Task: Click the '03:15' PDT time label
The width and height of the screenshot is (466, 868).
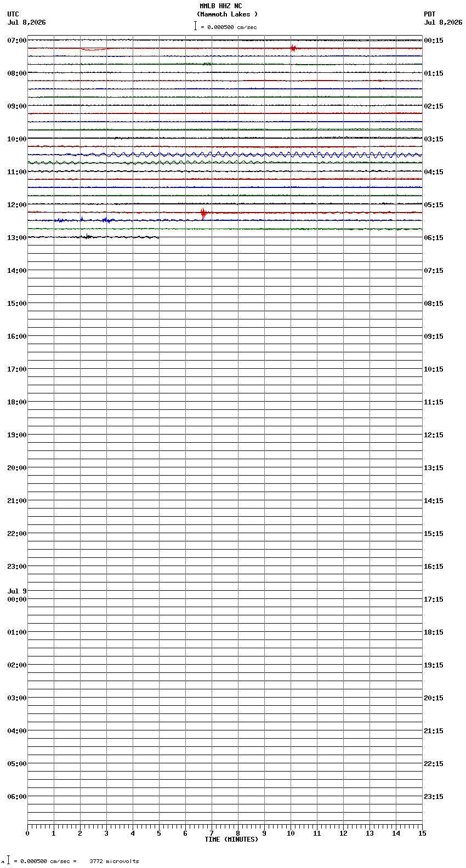Action: (434, 139)
